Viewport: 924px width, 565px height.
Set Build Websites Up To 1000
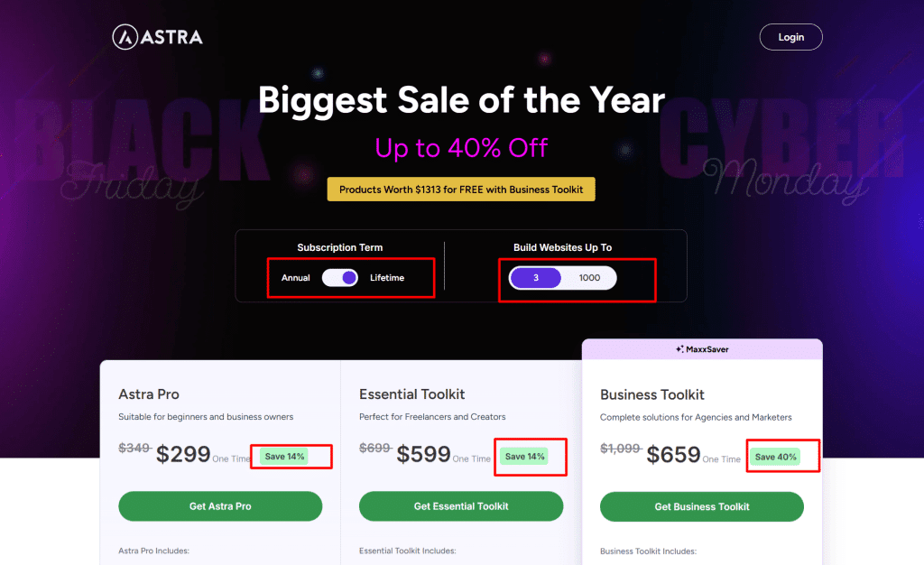591,278
